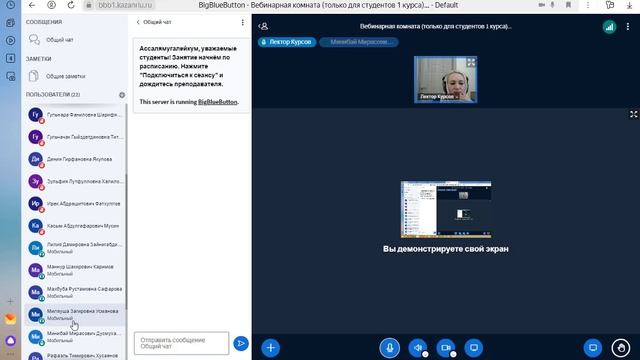Screen dimensions: 640x360
Task: Select user Рафаэль in the user list
Action: pos(75,355)
